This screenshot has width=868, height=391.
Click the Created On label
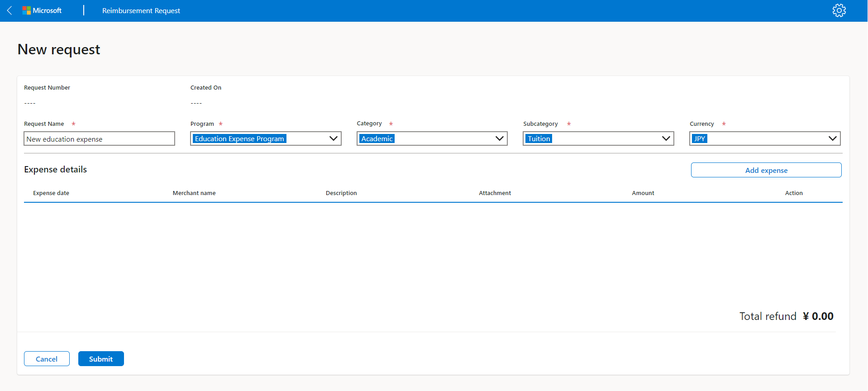(x=206, y=87)
